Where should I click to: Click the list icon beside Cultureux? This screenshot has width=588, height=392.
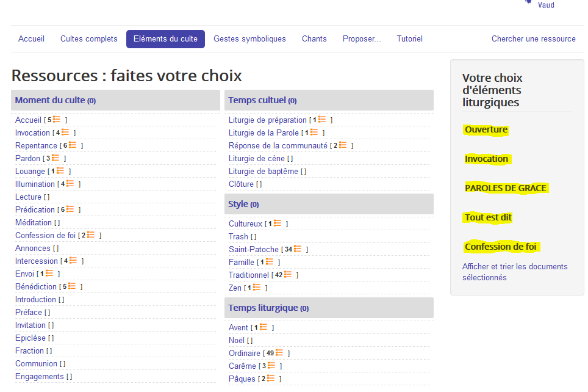click(278, 223)
